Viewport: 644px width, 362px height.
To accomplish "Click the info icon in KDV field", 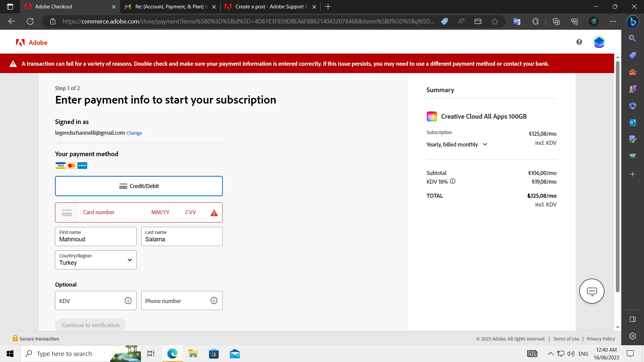I will tap(128, 301).
